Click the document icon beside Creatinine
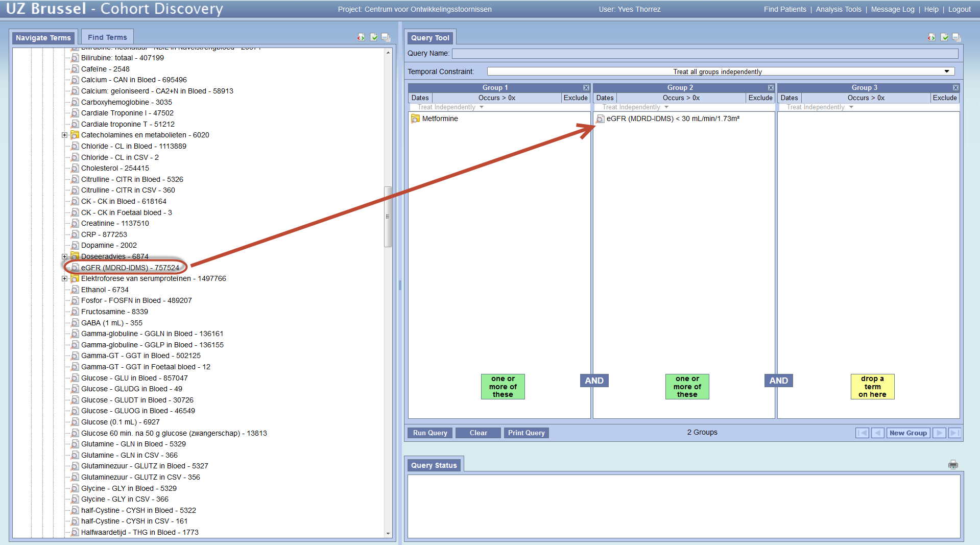This screenshot has height=545, width=980. click(75, 223)
